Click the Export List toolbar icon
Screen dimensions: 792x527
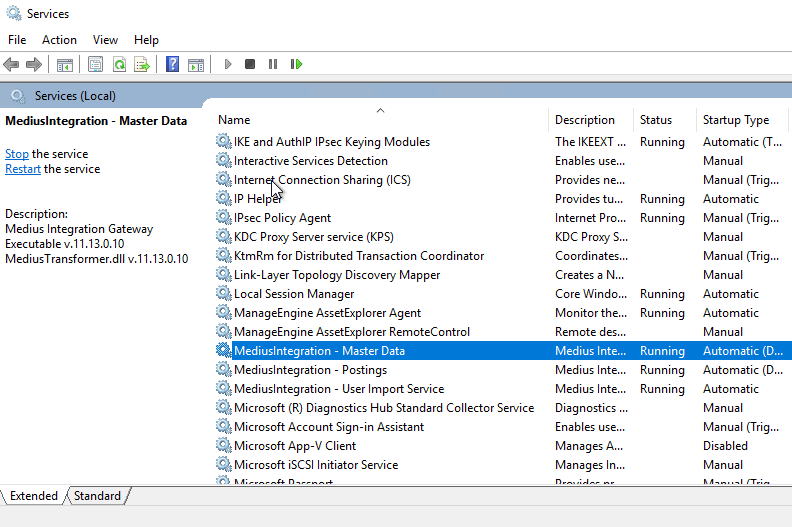(x=142, y=64)
